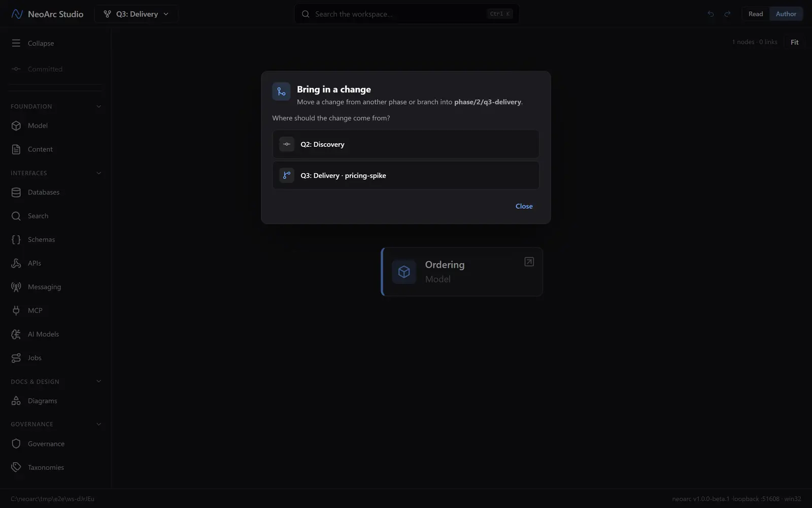This screenshot has height=508, width=812.
Task: Select the Model sidebar label
Action: (38, 125)
